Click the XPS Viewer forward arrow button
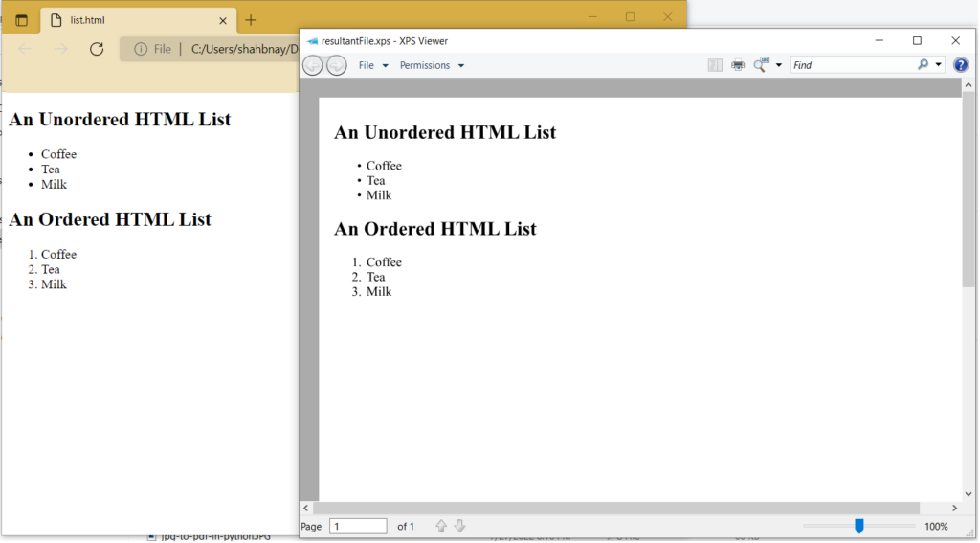This screenshot has width=980, height=543. [337, 65]
